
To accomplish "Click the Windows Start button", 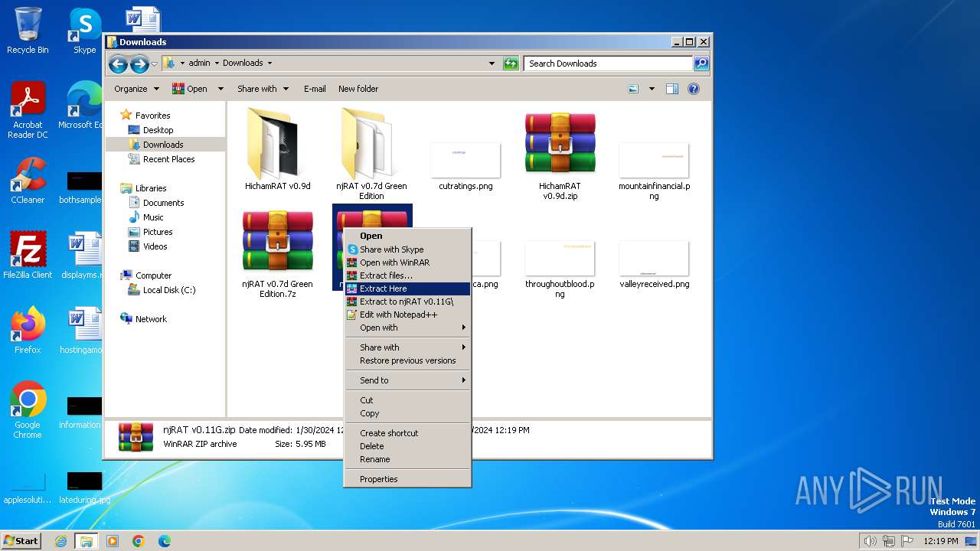I will (x=21, y=540).
